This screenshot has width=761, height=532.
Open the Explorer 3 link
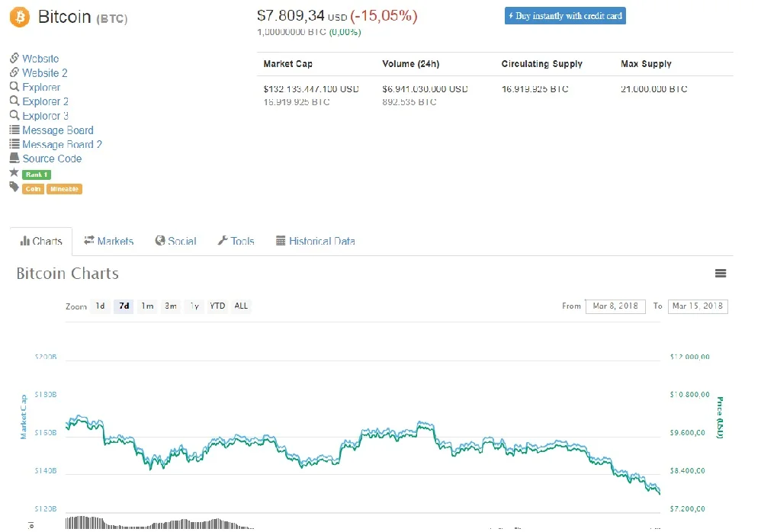[45, 116]
